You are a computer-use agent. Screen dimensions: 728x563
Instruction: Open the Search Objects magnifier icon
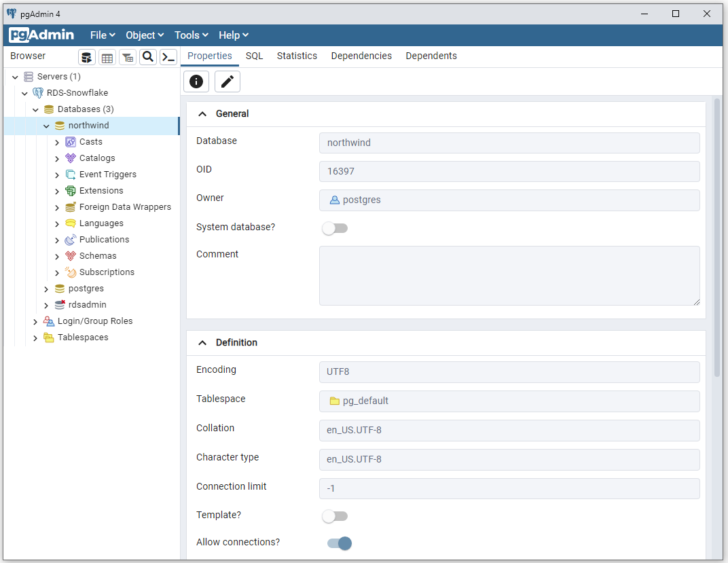tap(148, 57)
